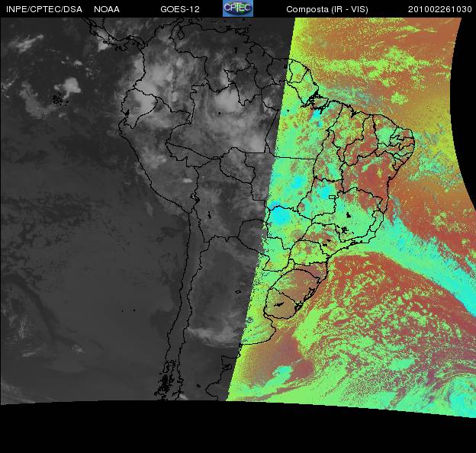
Task: Click the GOES-12 satellite label
Action: (180, 9)
